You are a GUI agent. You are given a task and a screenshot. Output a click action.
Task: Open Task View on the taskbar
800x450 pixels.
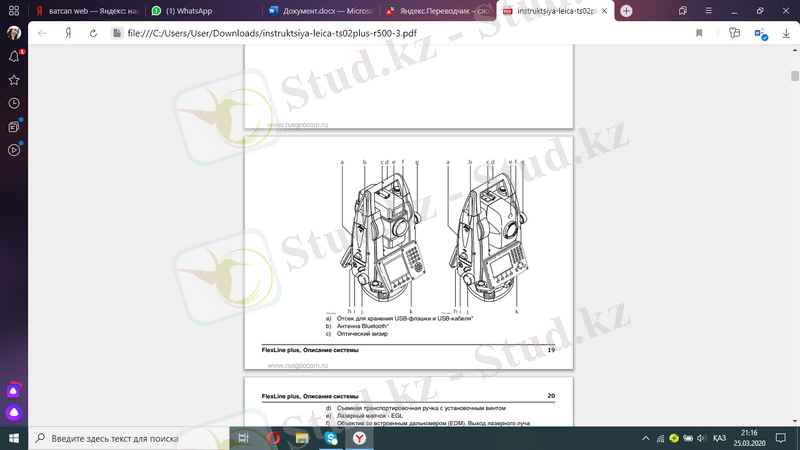pyautogui.click(x=243, y=438)
